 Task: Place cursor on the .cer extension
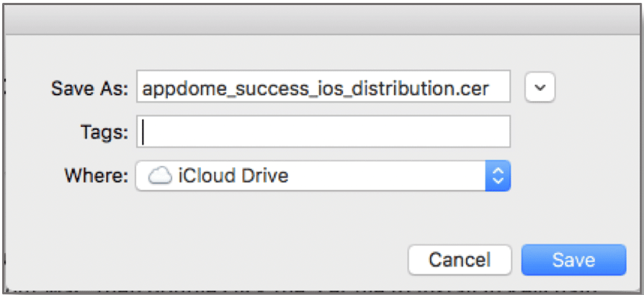[475, 88]
